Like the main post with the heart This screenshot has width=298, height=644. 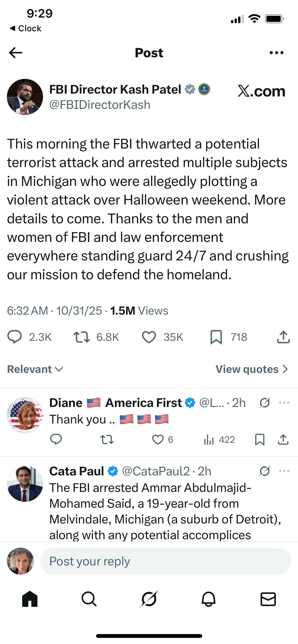149,337
